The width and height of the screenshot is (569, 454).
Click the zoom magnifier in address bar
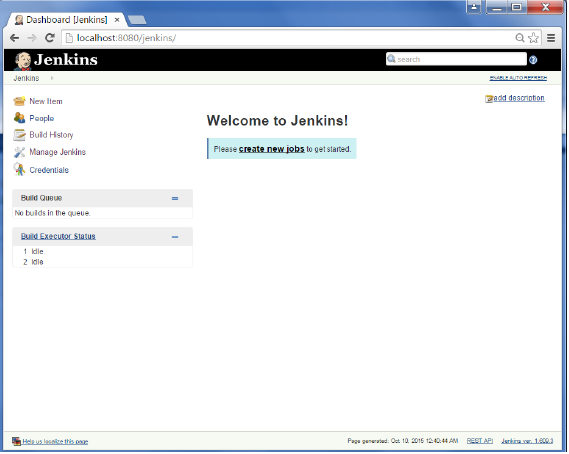click(520, 38)
